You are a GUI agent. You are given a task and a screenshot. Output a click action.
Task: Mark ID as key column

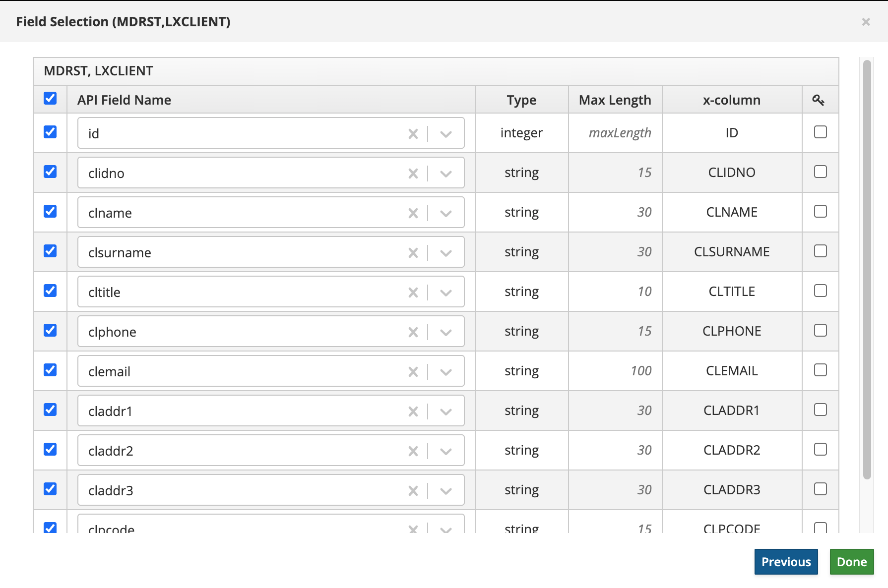coord(821,132)
